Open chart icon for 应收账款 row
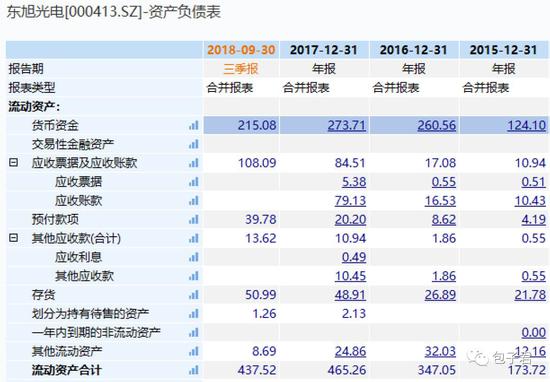 point(194,201)
